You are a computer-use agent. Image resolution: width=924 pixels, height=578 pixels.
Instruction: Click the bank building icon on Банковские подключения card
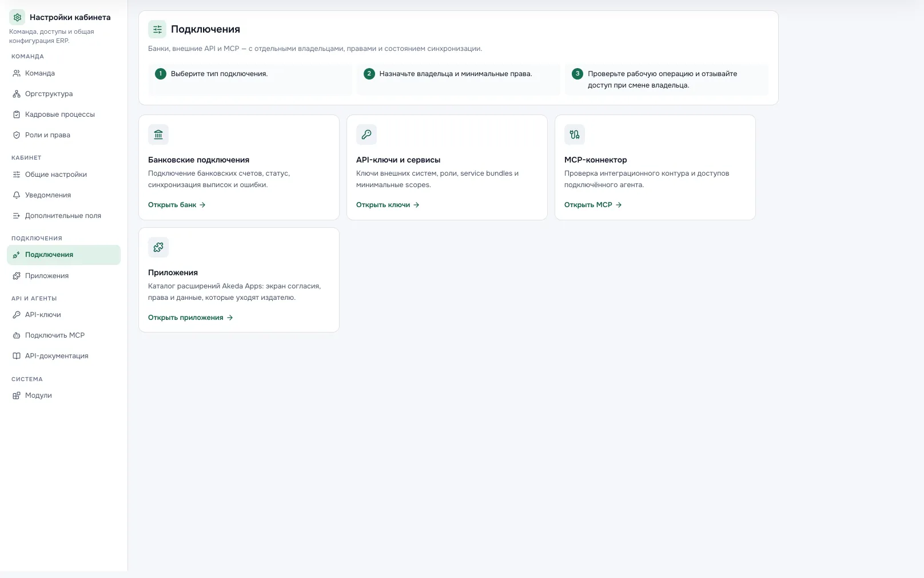click(158, 134)
